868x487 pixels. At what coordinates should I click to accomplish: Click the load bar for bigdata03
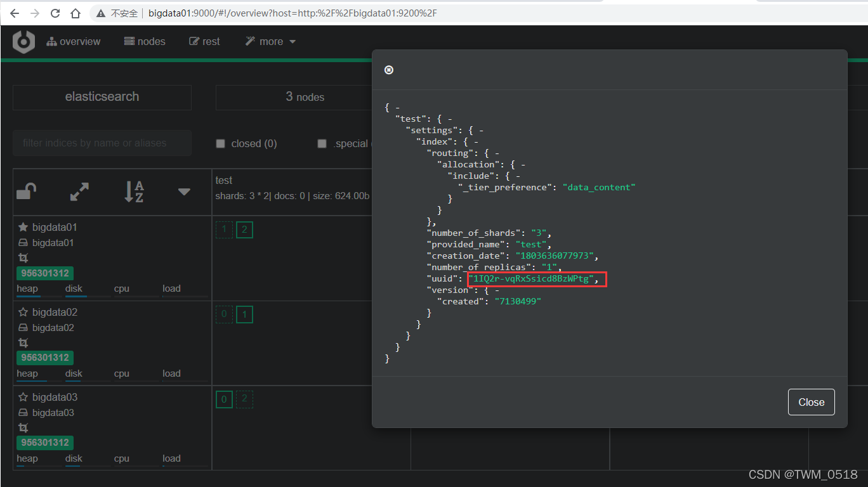tap(185, 465)
